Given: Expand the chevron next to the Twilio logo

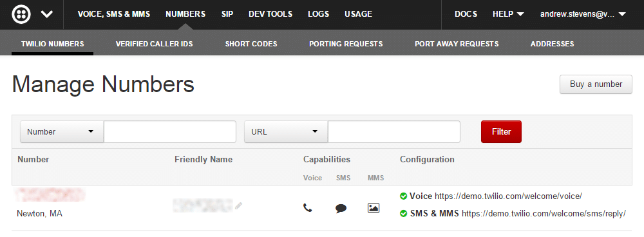Looking at the screenshot, I should pyautogui.click(x=47, y=14).
